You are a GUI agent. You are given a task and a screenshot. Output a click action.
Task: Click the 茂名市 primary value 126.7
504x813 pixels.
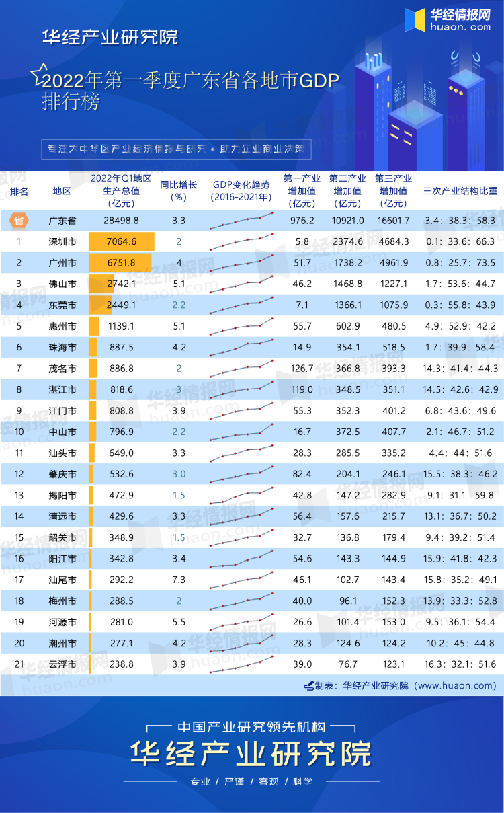302,369
